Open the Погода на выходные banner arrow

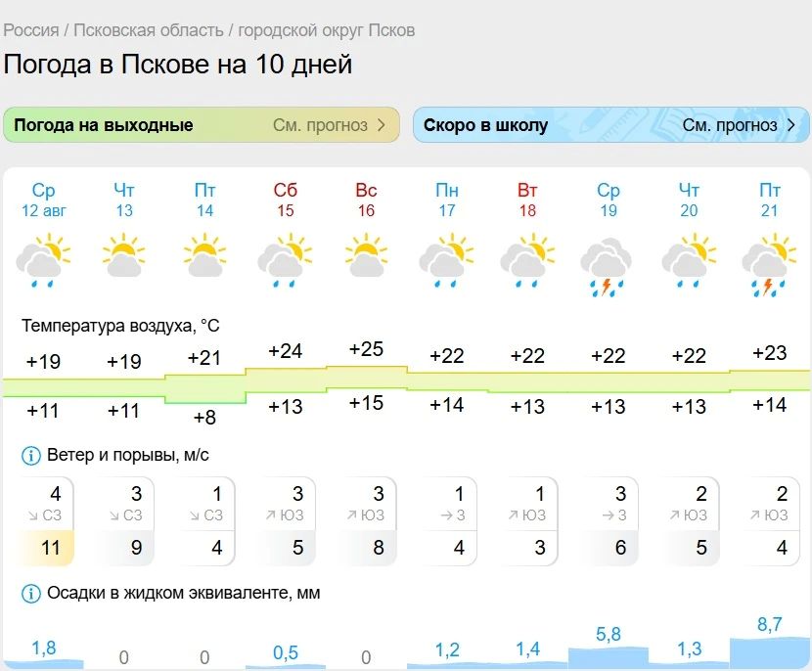pos(382,125)
